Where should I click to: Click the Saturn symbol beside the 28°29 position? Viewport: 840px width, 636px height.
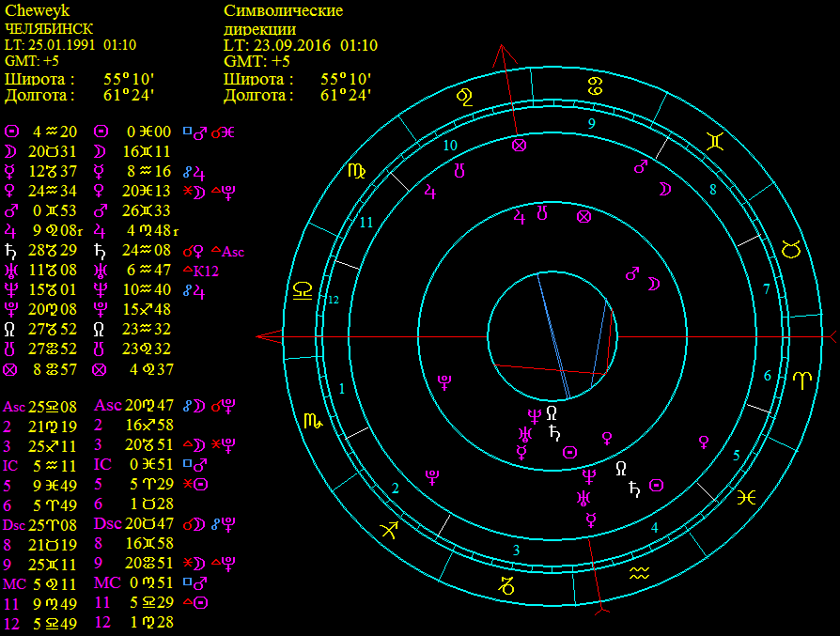[9, 251]
